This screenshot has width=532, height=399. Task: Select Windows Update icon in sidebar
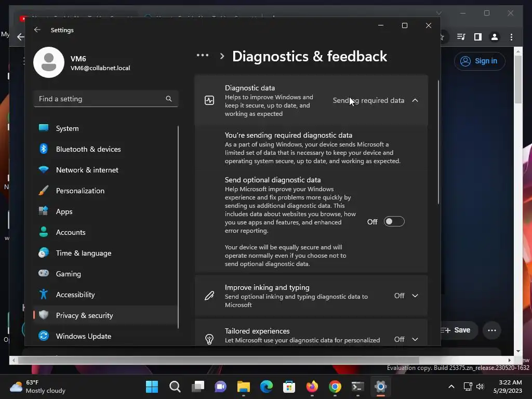[44, 336]
